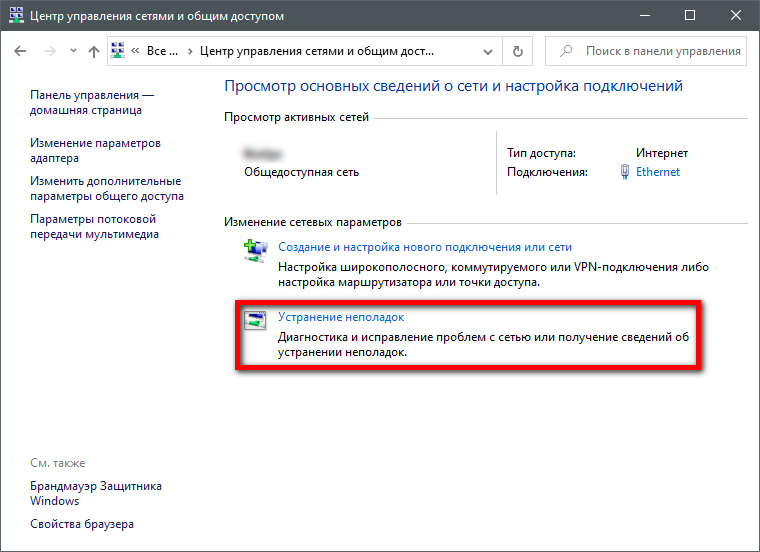Open «Изменение параметров адаптера» link
The height and width of the screenshot is (552, 760).
tap(95, 150)
